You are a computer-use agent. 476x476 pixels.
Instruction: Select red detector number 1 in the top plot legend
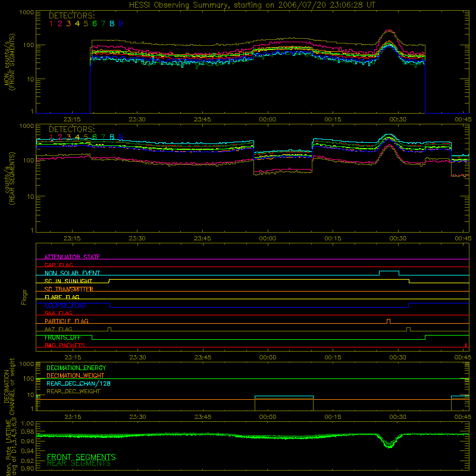coord(51,24)
